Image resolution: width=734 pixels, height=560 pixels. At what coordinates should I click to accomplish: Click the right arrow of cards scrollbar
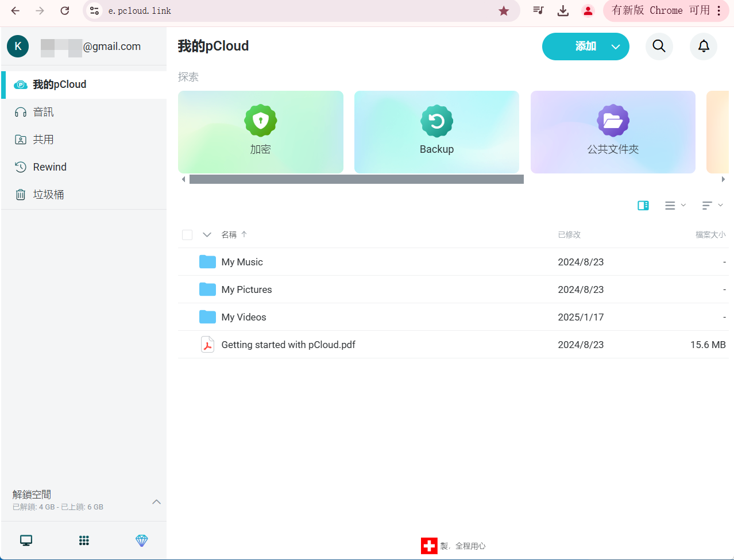(723, 179)
